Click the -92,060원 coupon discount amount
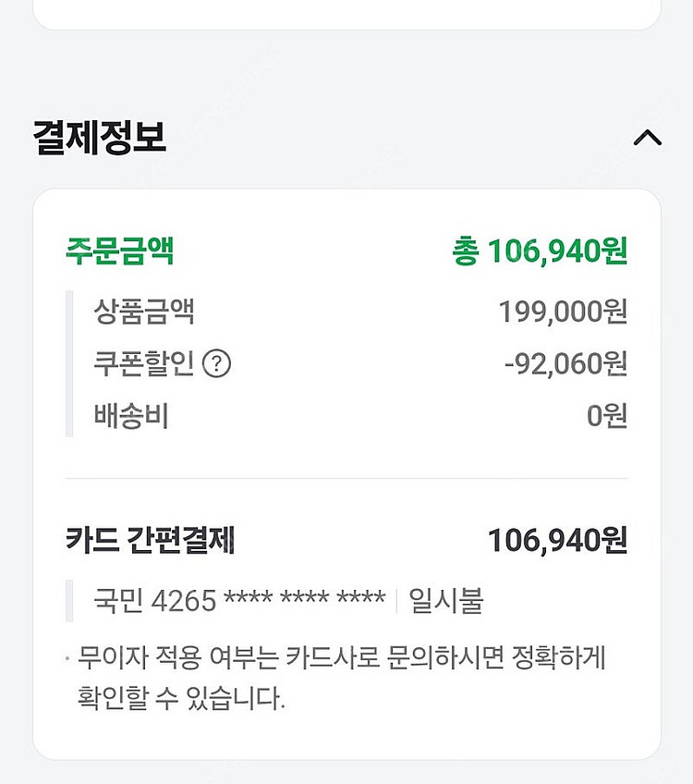This screenshot has width=693, height=784. [565, 364]
